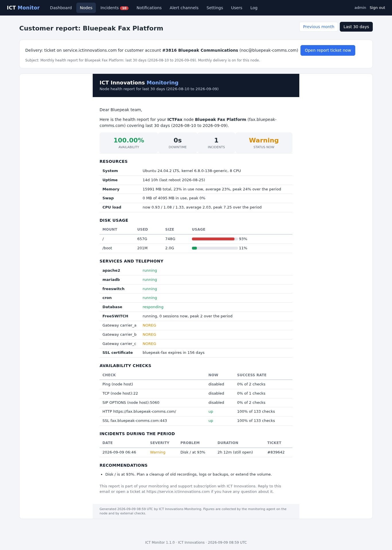Click the Gateway carrier_c NOREG status
The height and width of the screenshot is (550, 392).
[149, 344]
